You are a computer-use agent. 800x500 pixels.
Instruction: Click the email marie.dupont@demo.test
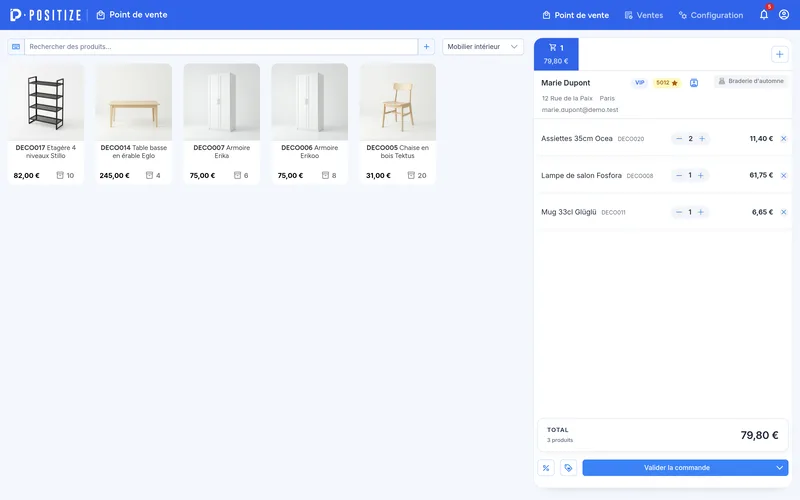pyautogui.click(x=580, y=110)
